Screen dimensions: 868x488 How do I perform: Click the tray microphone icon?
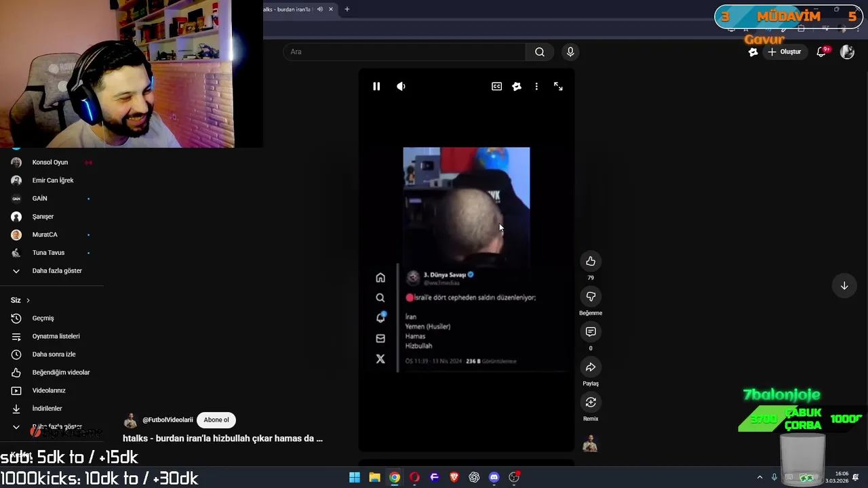(x=774, y=477)
